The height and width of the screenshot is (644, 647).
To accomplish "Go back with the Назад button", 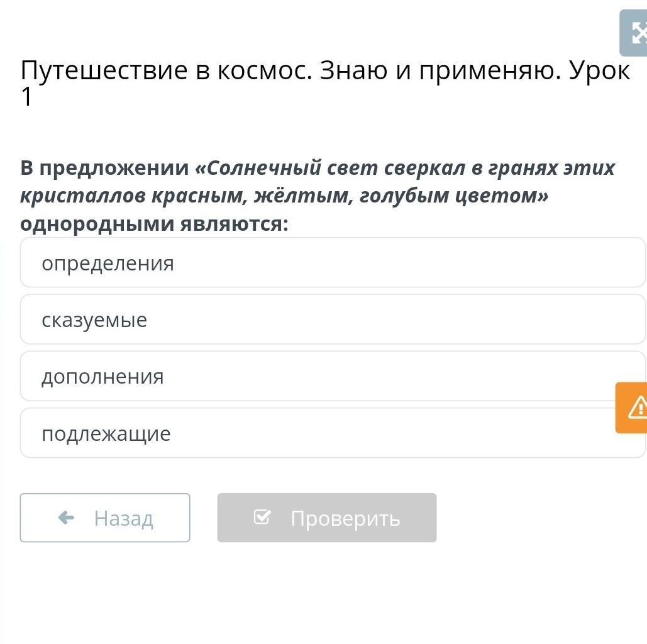I will coord(105,518).
